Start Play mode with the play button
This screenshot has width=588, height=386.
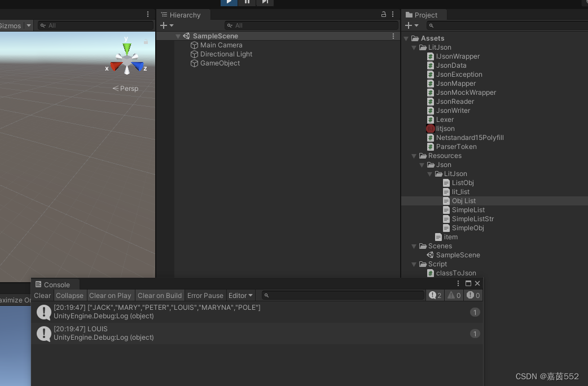pos(229,2)
